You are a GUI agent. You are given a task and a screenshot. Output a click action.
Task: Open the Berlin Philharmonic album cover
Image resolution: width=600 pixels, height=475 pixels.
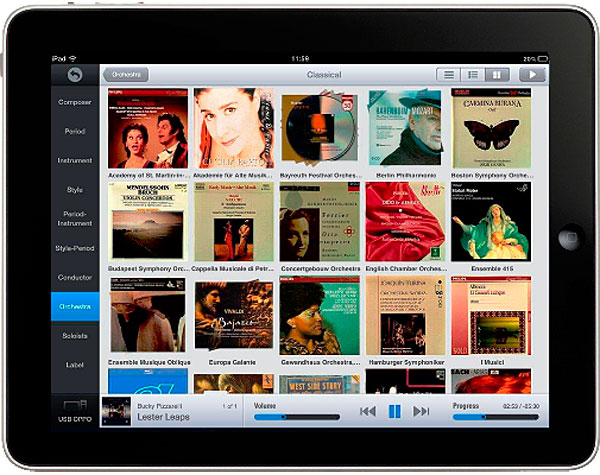[404, 128]
